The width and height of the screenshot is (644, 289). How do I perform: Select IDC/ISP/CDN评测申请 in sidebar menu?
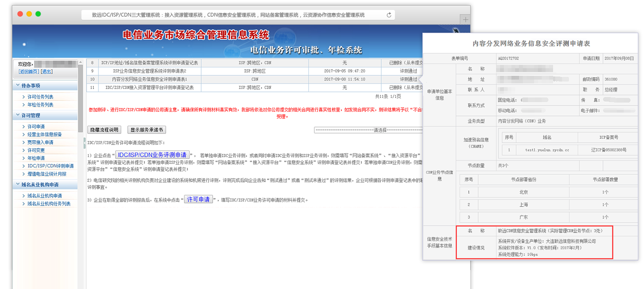coord(50,166)
